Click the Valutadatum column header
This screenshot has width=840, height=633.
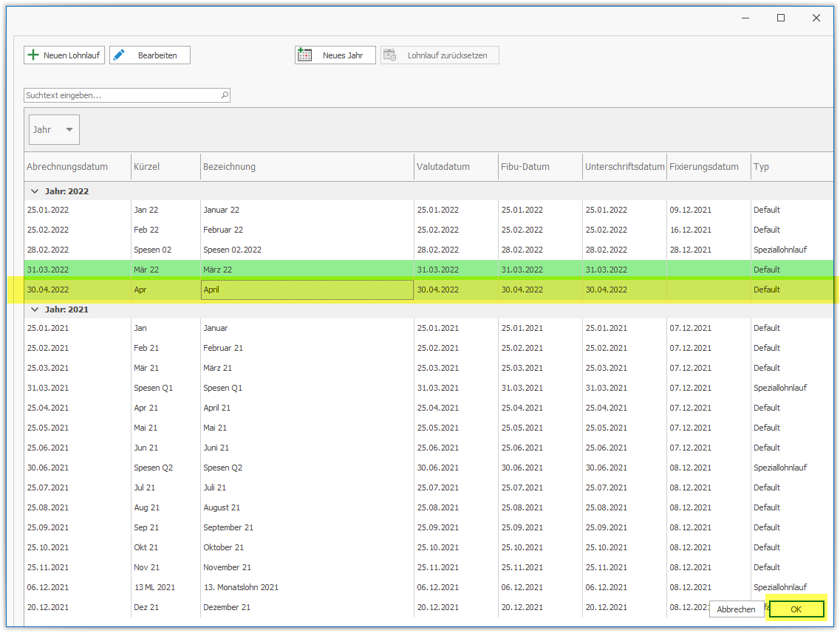click(x=443, y=167)
